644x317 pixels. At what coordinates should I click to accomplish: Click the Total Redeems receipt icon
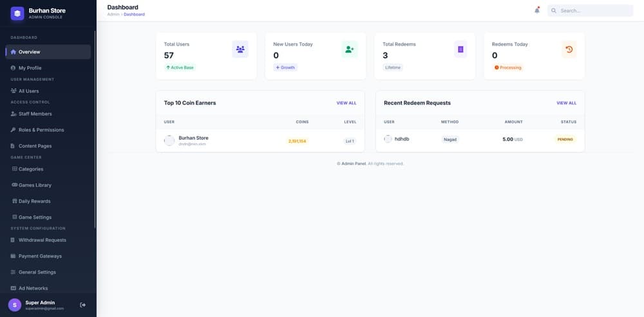460,49
